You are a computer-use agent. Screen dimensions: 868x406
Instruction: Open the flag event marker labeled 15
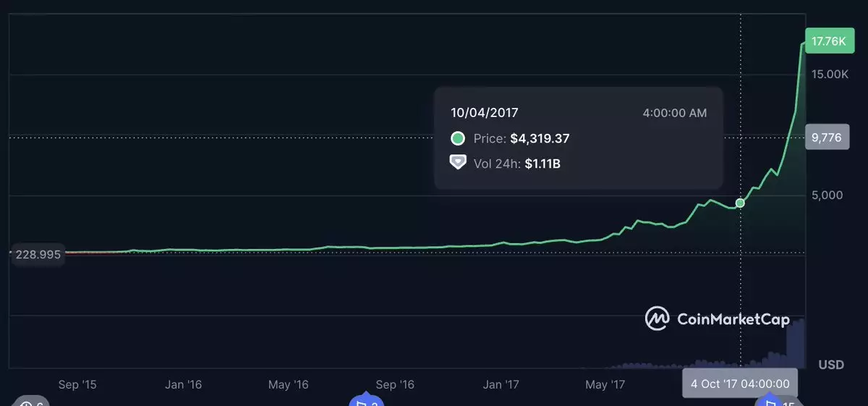click(775, 401)
